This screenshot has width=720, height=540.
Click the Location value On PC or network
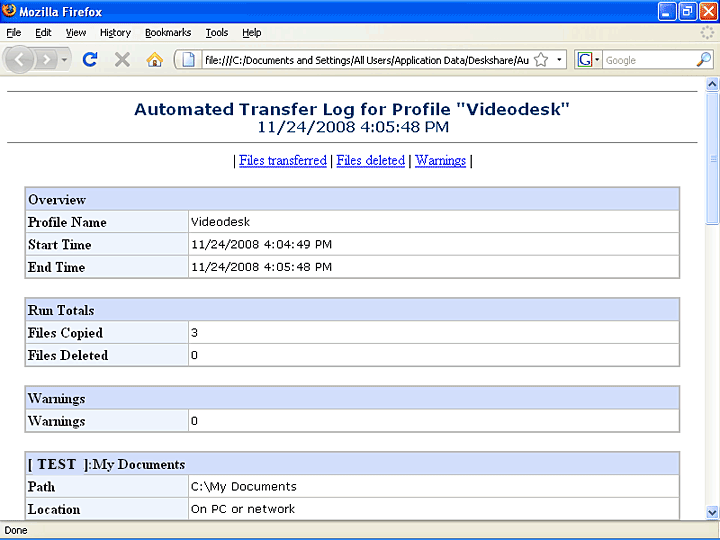tap(243, 509)
